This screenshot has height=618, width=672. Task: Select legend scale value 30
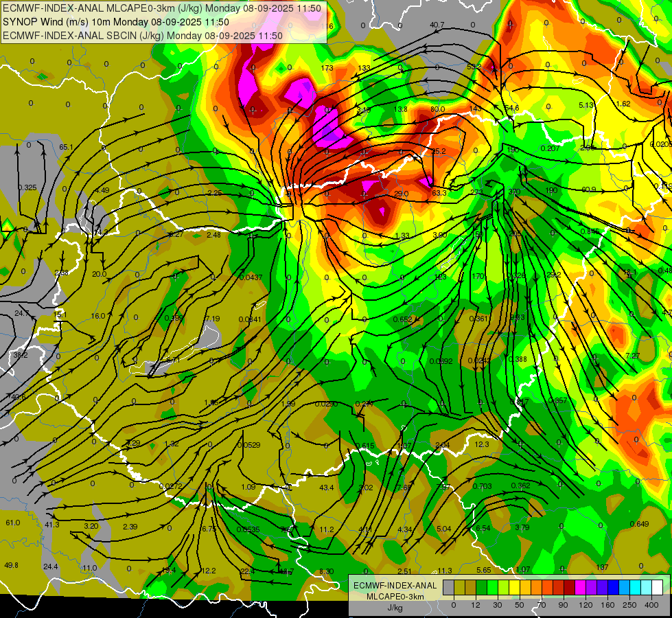click(x=498, y=605)
